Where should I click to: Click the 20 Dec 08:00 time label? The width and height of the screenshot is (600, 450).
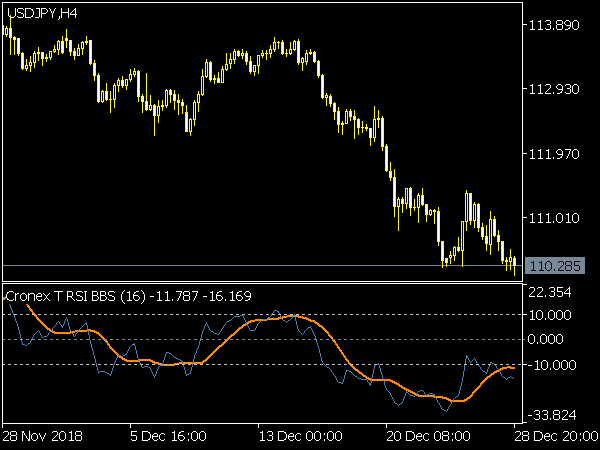point(428,436)
